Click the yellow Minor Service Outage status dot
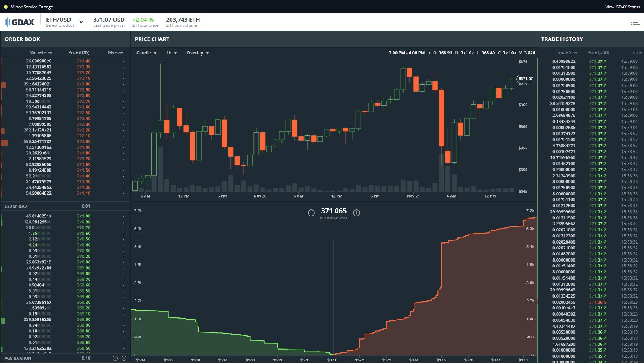The image size is (644, 363). point(5,7)
